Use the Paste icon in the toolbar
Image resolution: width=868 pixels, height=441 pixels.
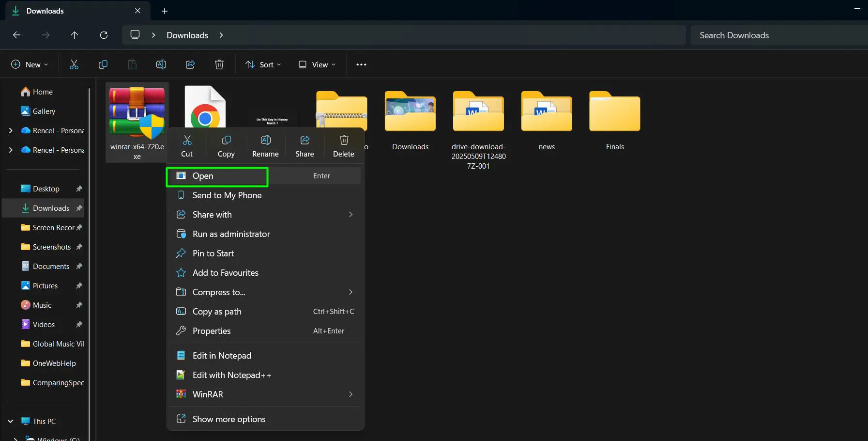tap(132, 64)
